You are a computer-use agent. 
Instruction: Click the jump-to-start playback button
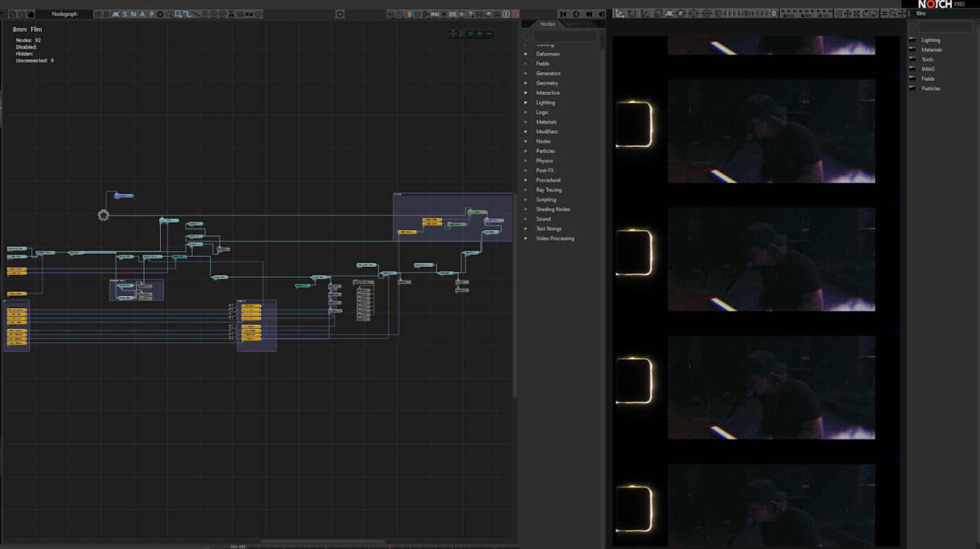[563, 14]
